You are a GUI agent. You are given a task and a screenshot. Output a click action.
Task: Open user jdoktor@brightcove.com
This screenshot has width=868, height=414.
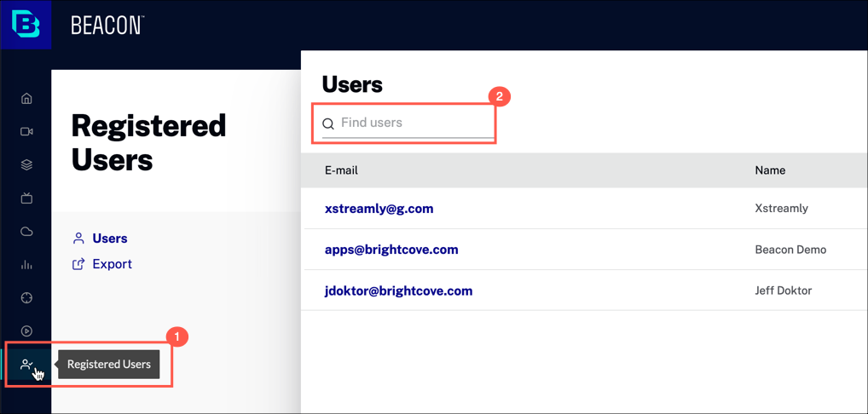pos(398,290)
